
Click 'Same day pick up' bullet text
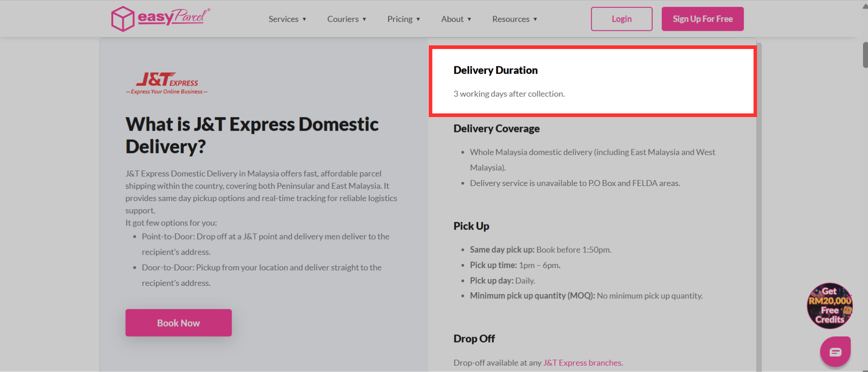pyautogui.click(x=541, y=250)
